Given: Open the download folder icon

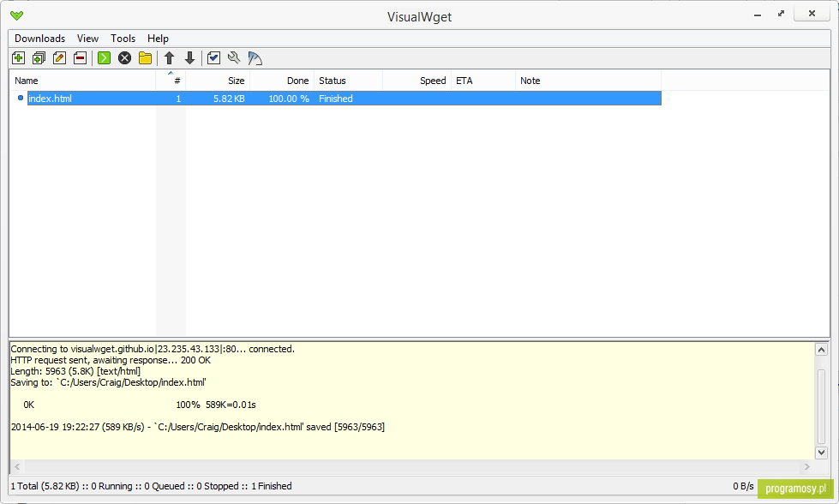Looking at the screenshot, I should pyautogui.click(x=145, y=57).
